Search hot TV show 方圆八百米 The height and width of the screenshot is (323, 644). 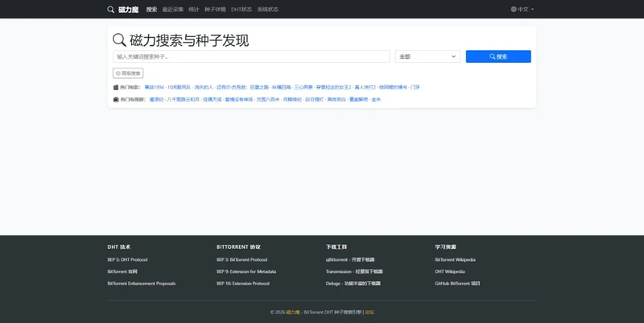268,99
